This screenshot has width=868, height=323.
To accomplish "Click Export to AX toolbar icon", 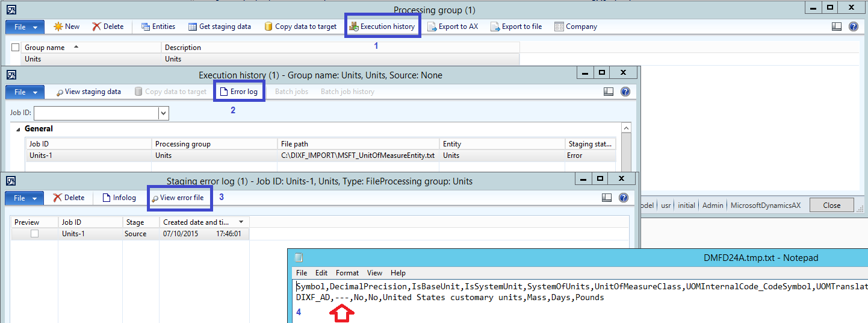I will (x=453, y=27).
